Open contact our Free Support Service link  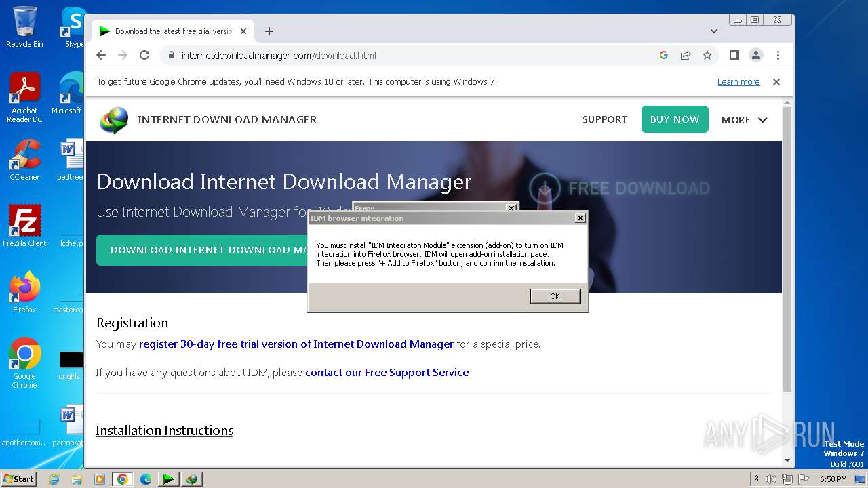point(387,373)
